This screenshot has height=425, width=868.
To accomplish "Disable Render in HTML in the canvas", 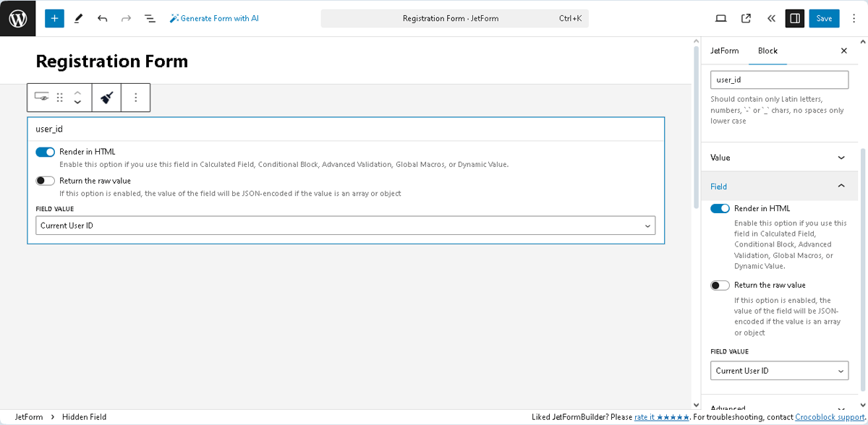I will pyautogui.click(x=46, y=152).
